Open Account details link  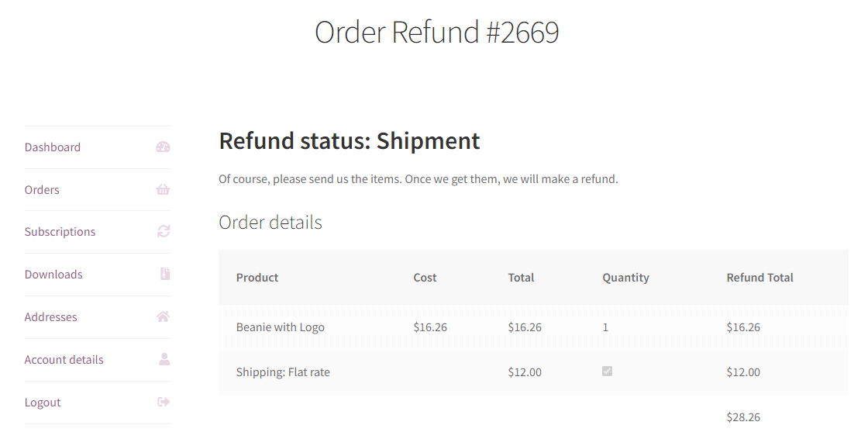64,360
